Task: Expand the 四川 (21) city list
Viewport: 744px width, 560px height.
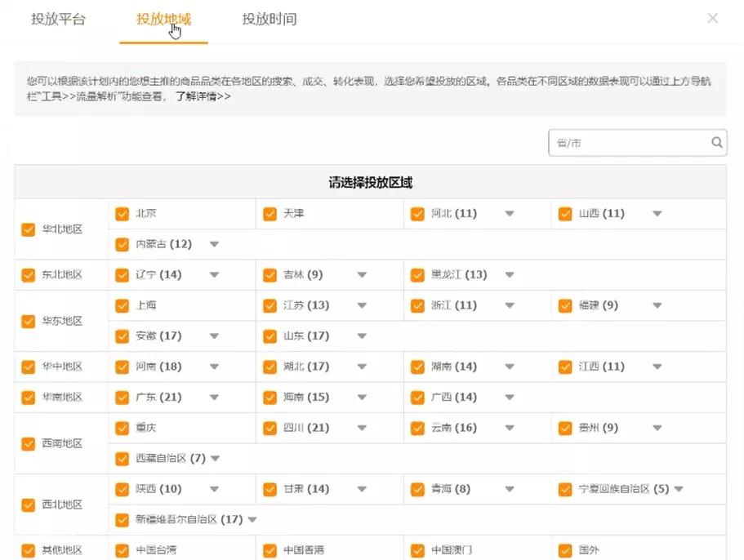Action: (362, 427)
